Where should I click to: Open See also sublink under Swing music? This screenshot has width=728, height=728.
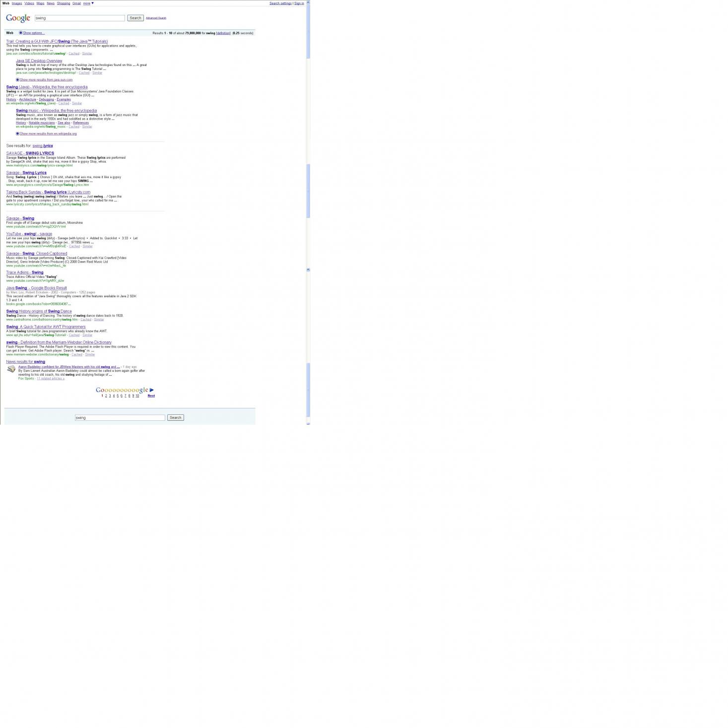point(64,123)
